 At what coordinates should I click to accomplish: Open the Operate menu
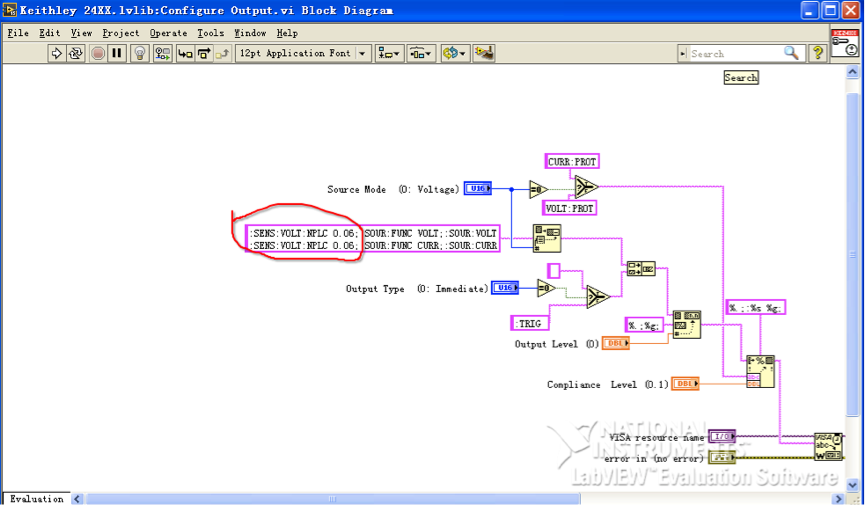pyautogui.click(x=168, y=33)
